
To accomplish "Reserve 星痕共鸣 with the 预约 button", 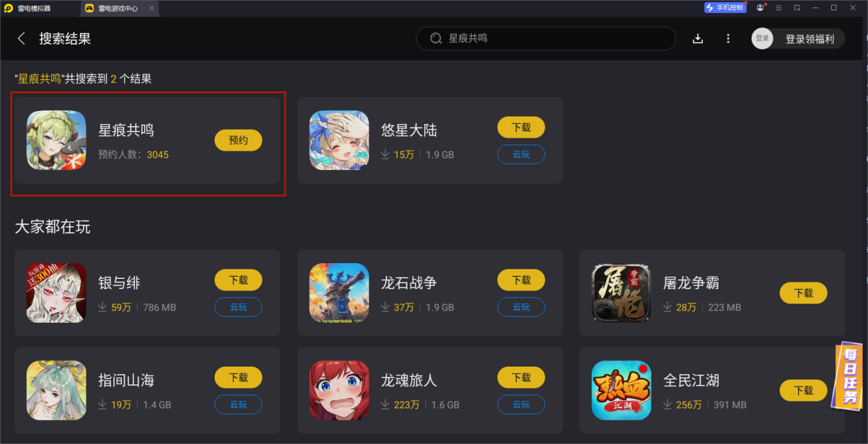I will click(x=238, y=140).
